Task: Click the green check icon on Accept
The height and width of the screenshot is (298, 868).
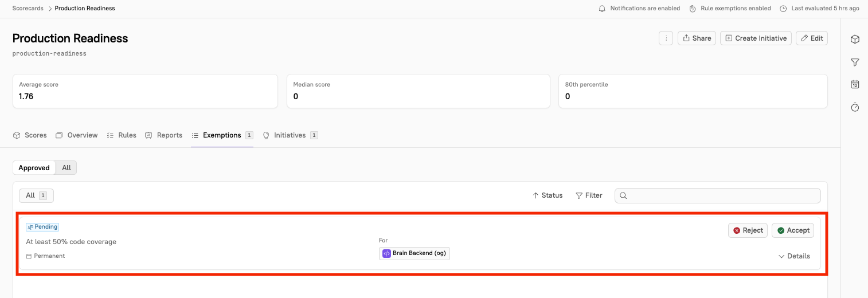Action: (x=780, y=230)
